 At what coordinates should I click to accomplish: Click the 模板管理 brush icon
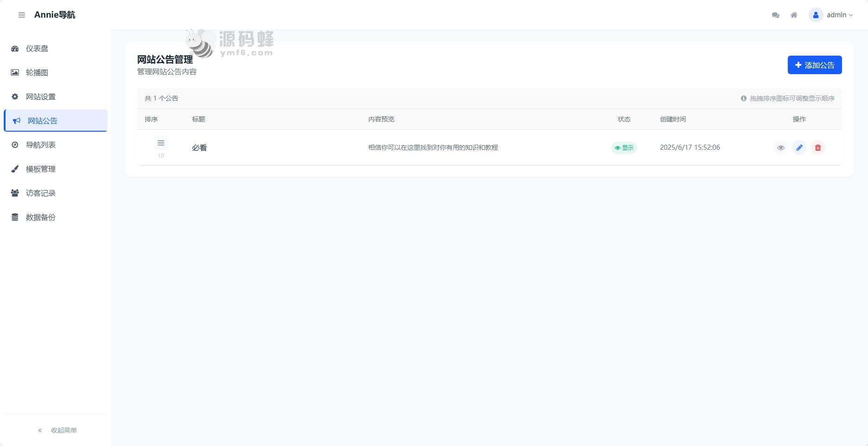(x=15, y=169)
